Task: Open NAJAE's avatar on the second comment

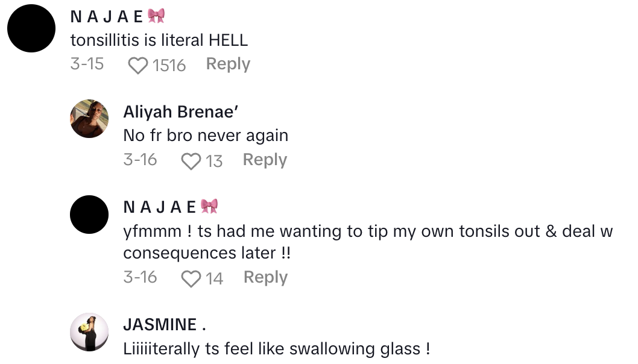Action: click(x=89, y=215)
